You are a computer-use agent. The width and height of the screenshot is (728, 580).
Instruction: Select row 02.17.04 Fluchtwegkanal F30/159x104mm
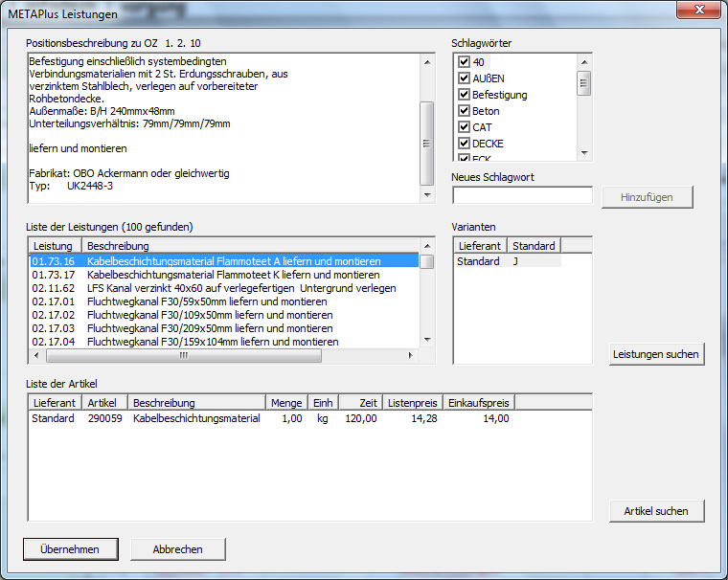pyautogui.click(x=224, y=342)
